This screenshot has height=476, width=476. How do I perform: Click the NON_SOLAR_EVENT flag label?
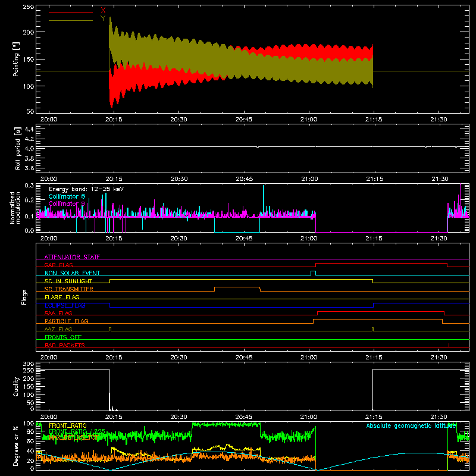click(72, 273)
